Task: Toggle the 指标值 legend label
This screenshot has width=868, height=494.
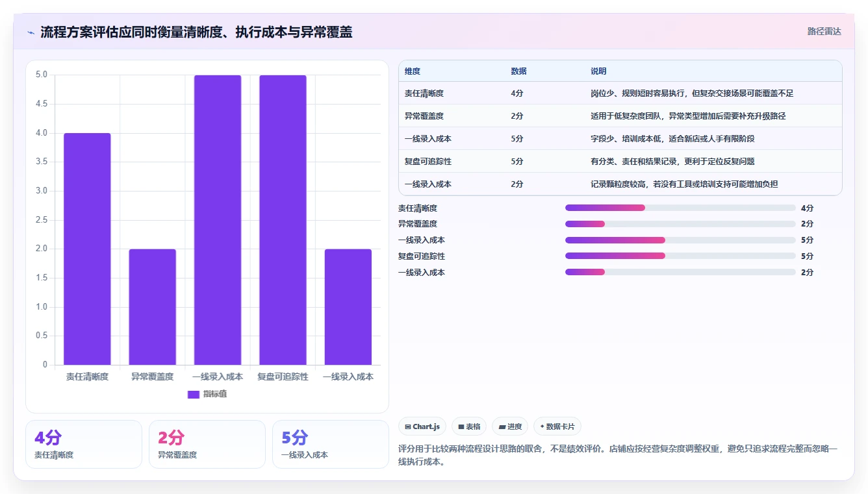Action: (x=215, y=394)
